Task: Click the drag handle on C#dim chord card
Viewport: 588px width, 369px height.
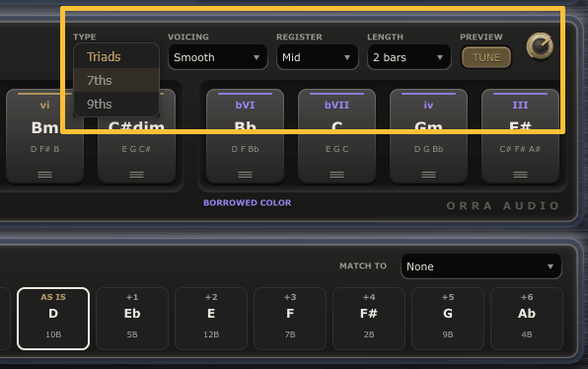Action: tap(136, 175)
